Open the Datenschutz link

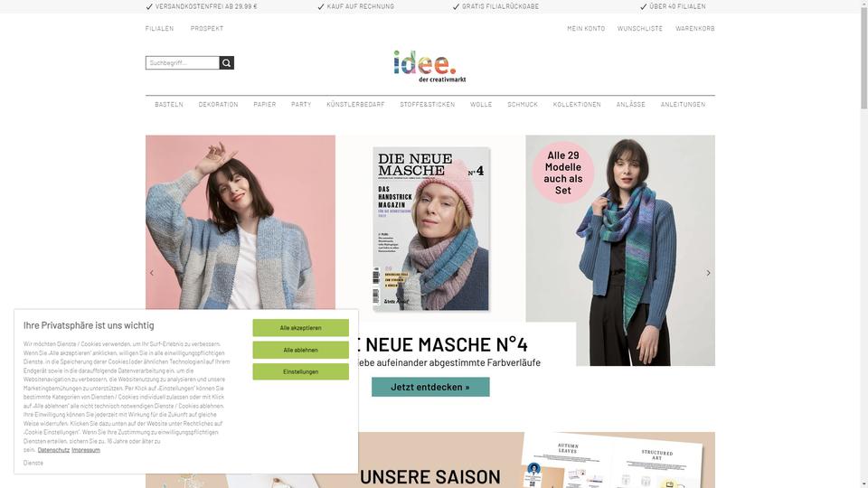click(x=53, y=450)
